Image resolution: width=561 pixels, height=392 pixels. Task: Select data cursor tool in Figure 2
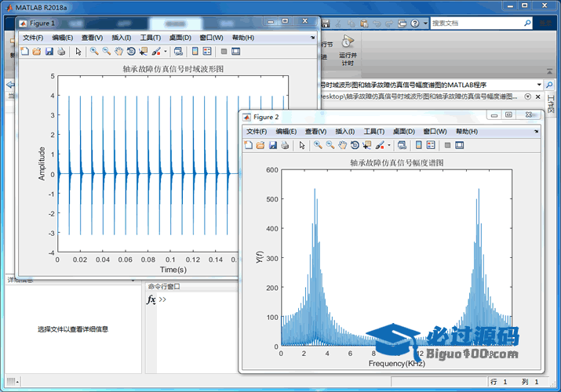click(x=367, y=145)
